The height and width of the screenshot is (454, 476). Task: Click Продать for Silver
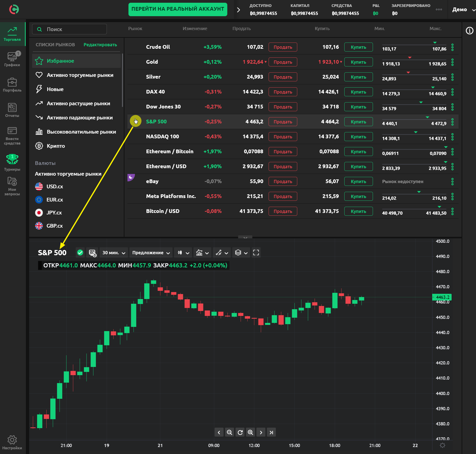coord(283,77)
